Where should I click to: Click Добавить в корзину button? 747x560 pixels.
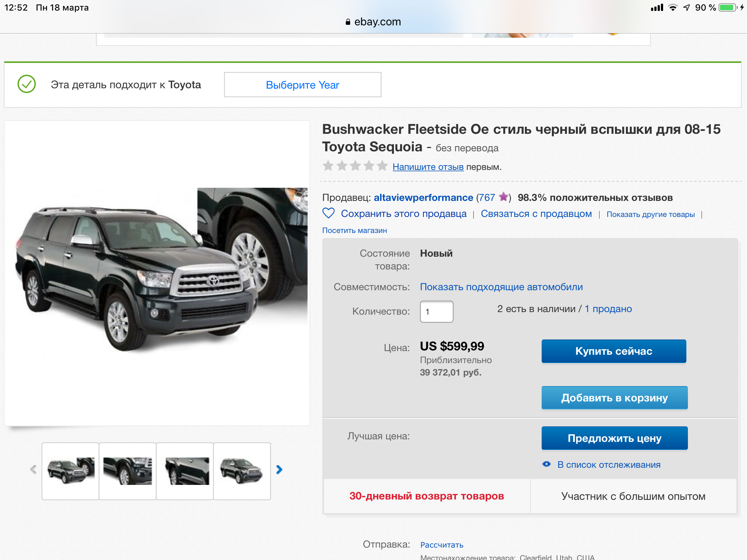click(x=615, y=398)
